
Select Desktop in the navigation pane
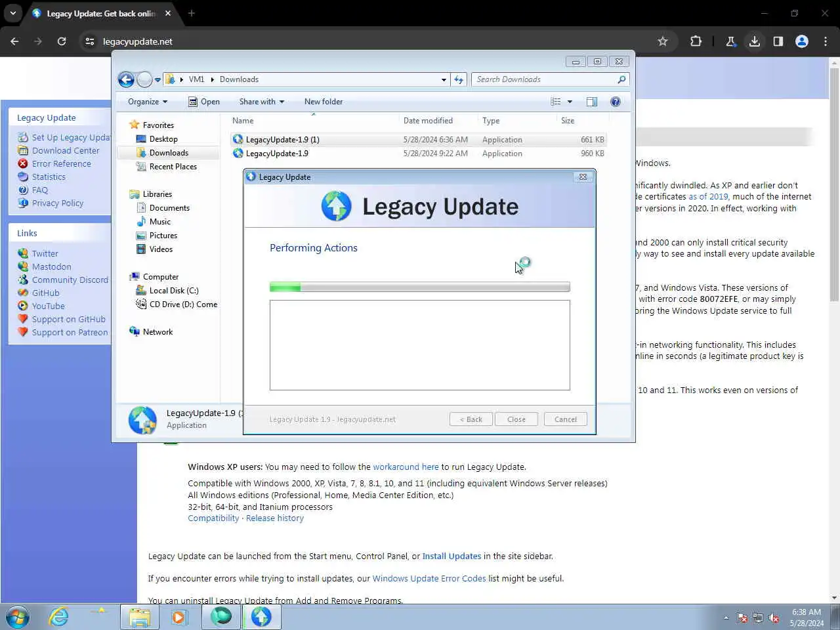(163, 139)
